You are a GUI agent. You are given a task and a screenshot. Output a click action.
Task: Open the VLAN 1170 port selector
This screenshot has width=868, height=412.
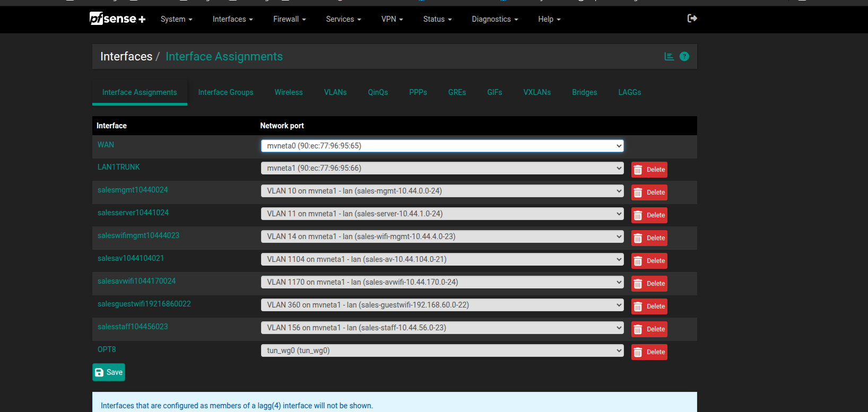click(x=442, y=282)
